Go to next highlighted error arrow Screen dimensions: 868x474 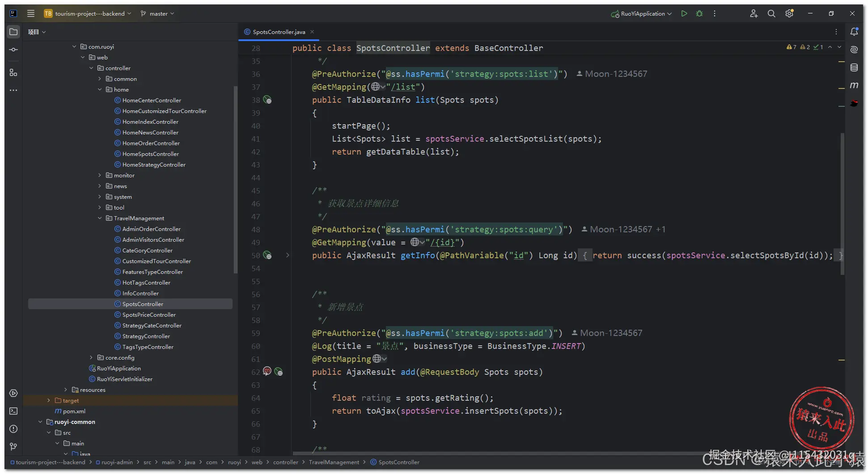click(839, 47)
